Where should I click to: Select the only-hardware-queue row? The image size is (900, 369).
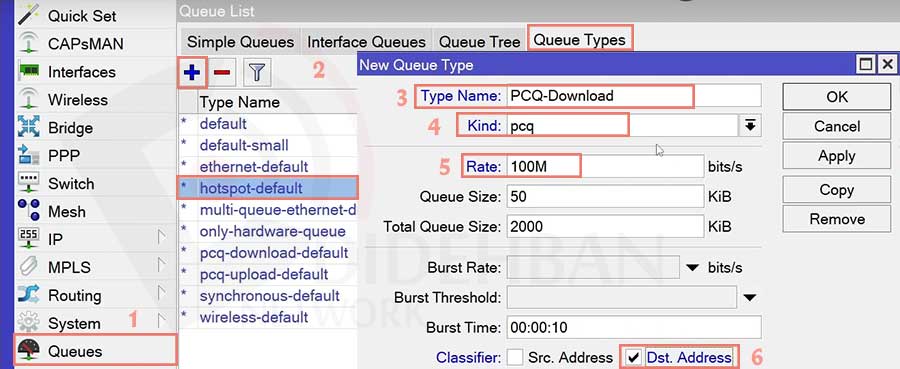(x=268, y=231)
